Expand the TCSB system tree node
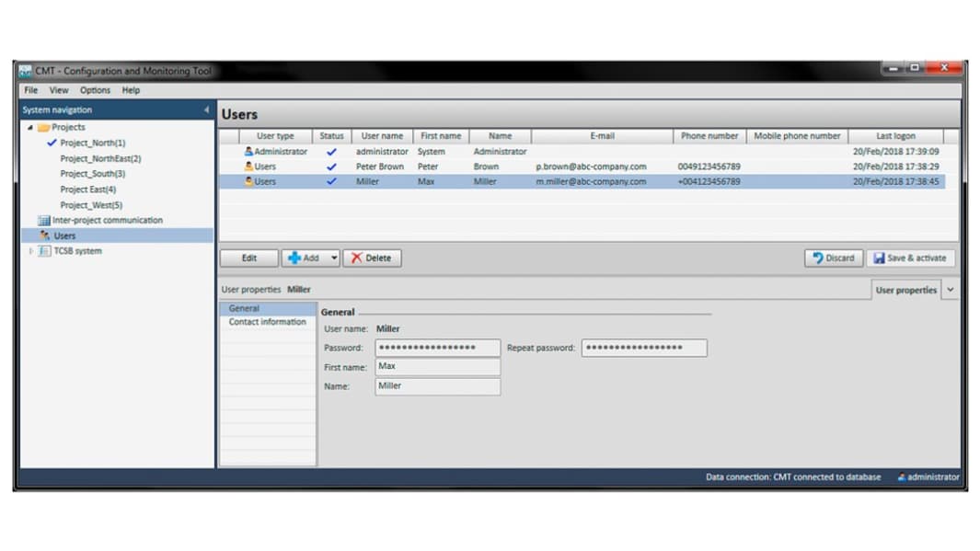 coord(30,251)
